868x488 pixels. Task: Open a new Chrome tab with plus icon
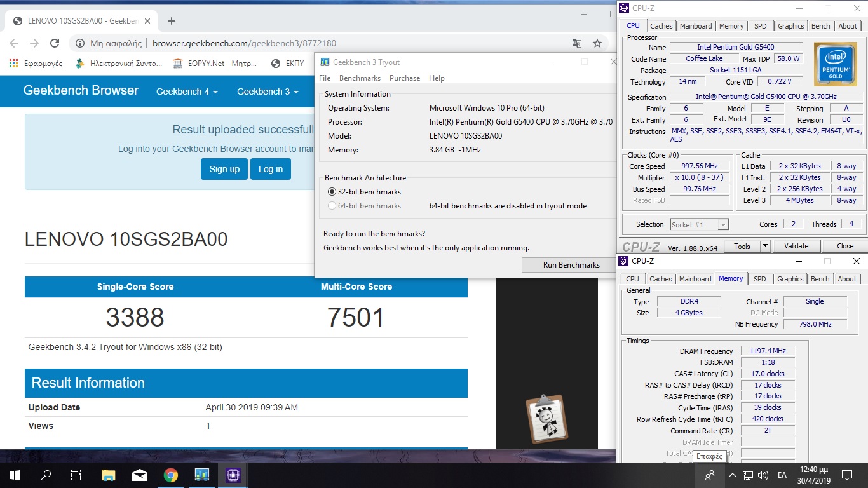[172, 21]
